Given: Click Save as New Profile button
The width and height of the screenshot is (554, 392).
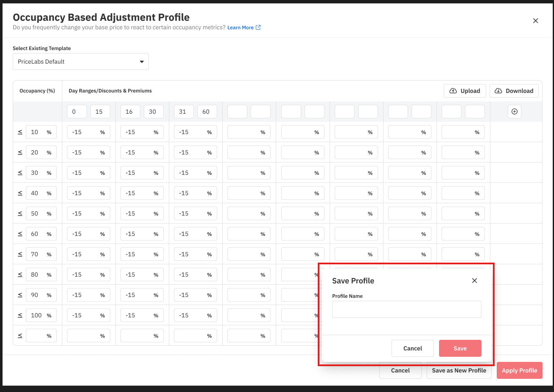Looking at the screenshot, I should coord(459,370).
